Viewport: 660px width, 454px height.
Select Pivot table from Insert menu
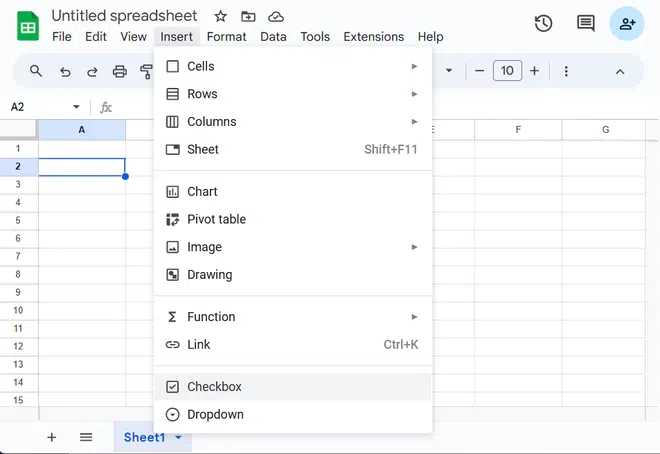pyautogui.click(x=216, y=219)
